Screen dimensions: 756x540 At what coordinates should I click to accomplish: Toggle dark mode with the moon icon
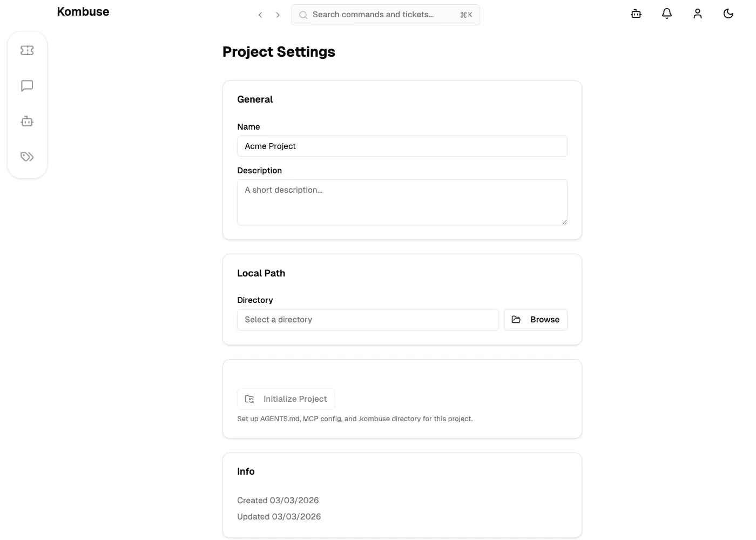point(728,13)
